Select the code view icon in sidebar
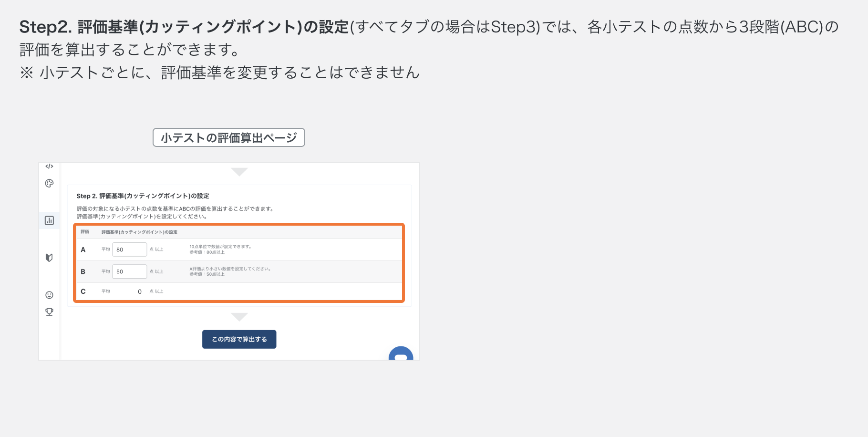This screenshot has height=437, width=868. tap(49, 166)
